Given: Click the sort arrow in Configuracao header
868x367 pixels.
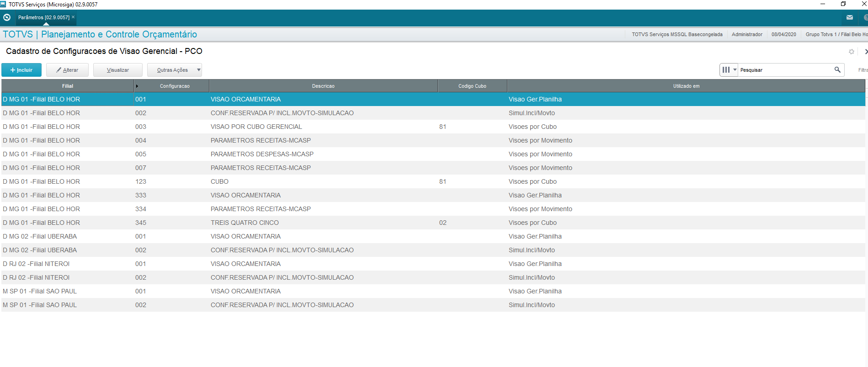Looking at the screenshot, I should (x=137, y=86).
